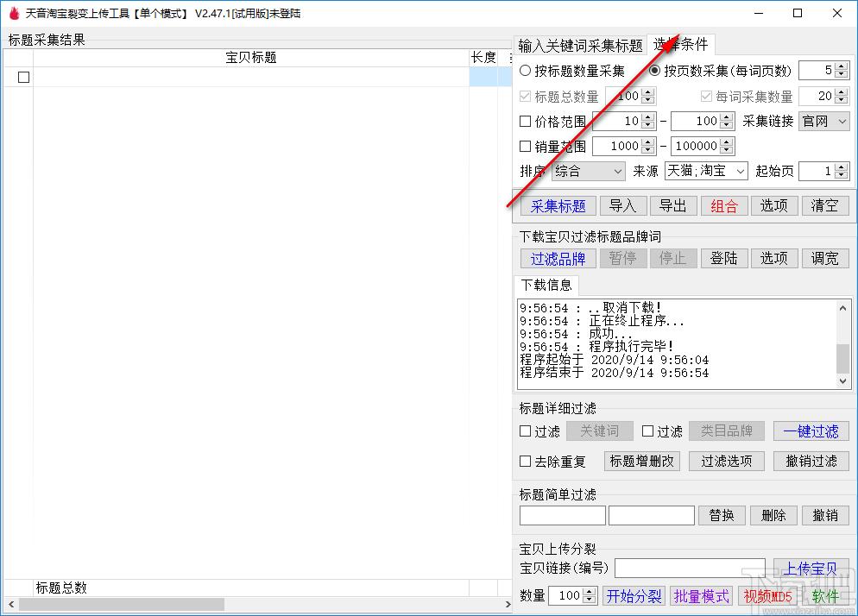Increase 数量 100 with up arrow
This screenshot has width=858, height=616.
coord(590,591)
